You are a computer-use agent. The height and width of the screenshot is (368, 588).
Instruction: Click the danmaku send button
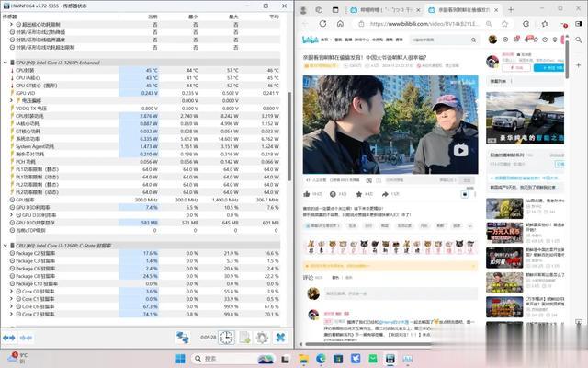point(467,180)
